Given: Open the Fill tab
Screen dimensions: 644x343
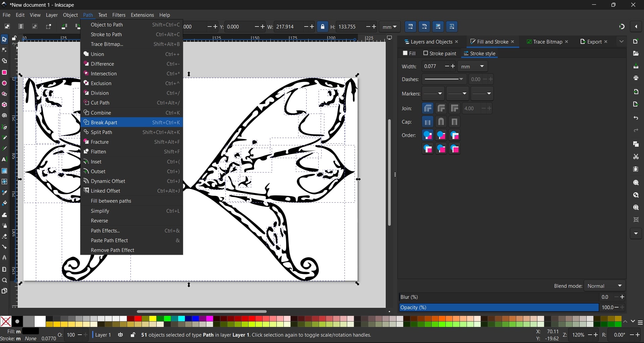Looking at the screenshot, I should pos(409,53).
